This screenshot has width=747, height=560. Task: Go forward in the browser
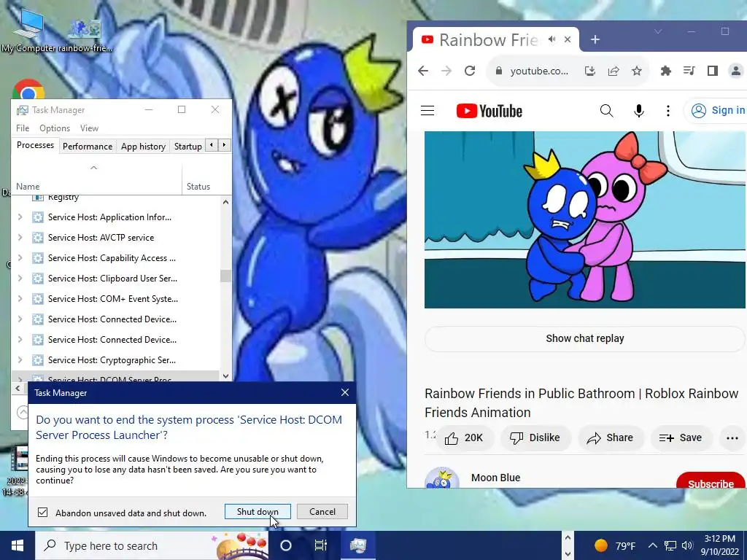pyautogui.click(x=446, y=71)
